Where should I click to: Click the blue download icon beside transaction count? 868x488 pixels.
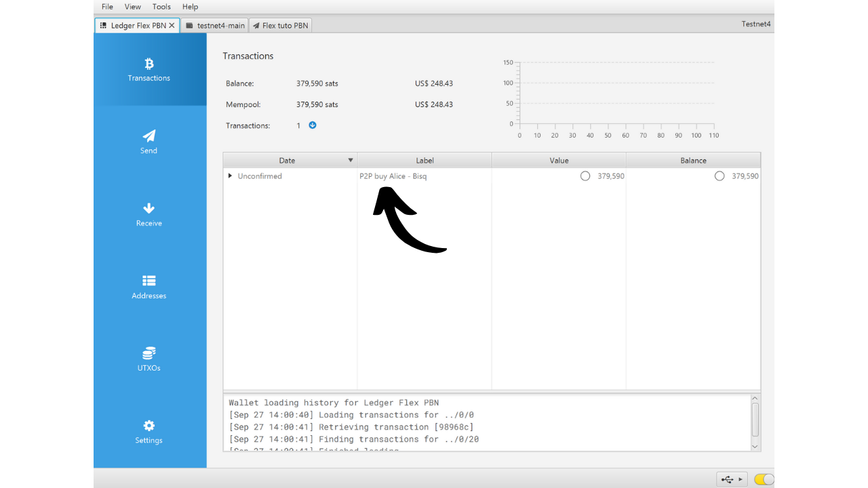pos(313,125)
